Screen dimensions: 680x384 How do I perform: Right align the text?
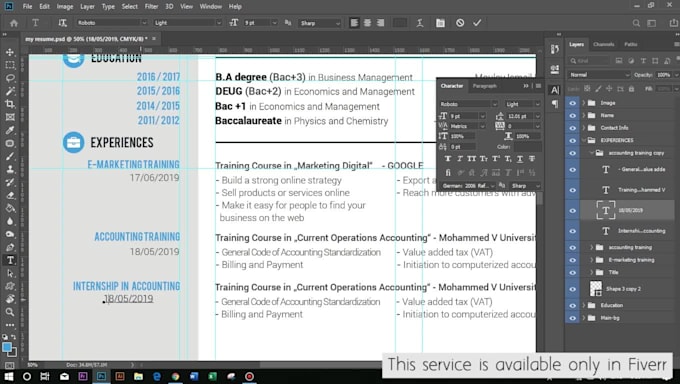[x=380, y=23]
